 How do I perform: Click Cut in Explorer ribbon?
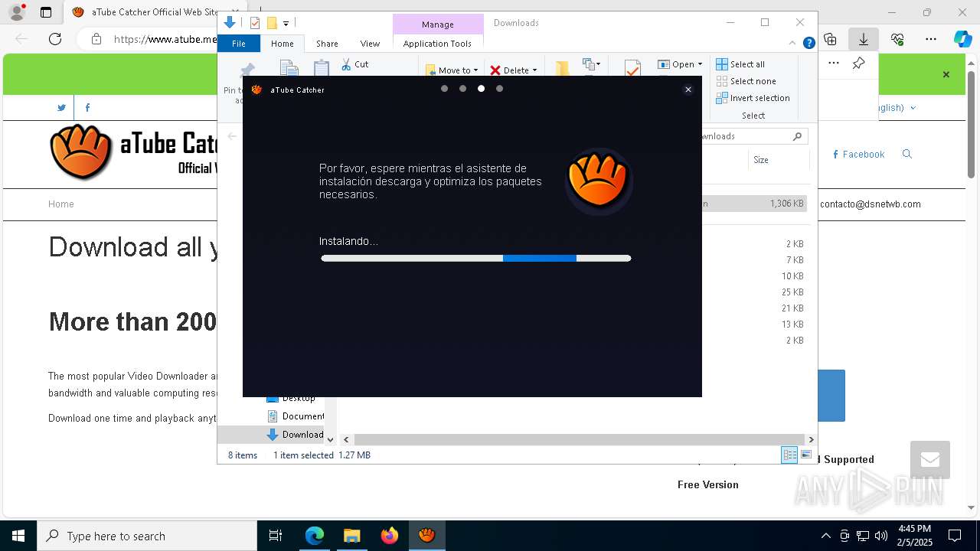point(355,64)
